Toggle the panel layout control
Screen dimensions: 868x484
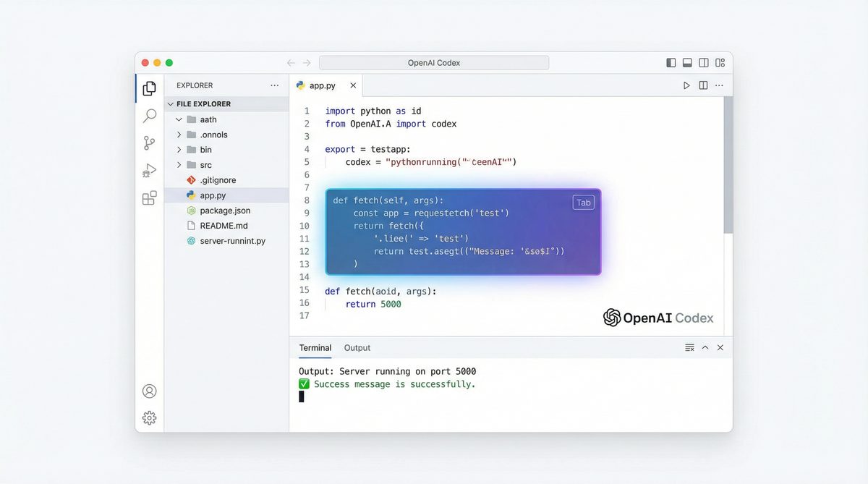pyautogui.click(x=686, y=62)
